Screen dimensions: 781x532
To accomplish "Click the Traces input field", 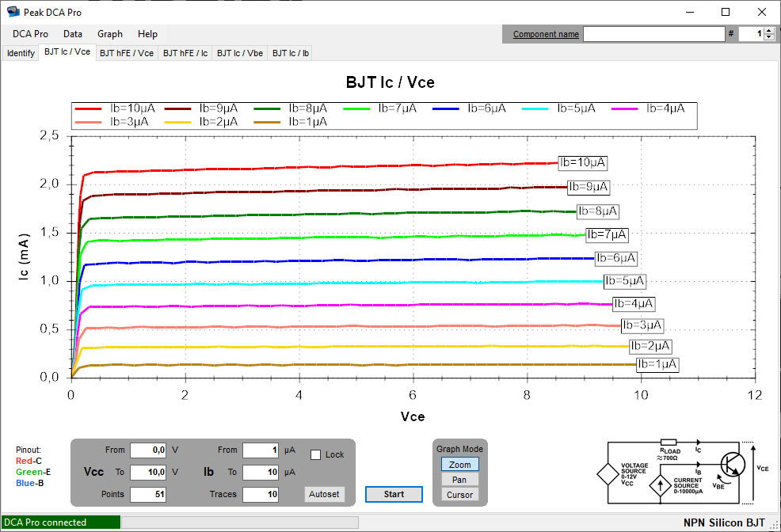I will click(261, 494).
